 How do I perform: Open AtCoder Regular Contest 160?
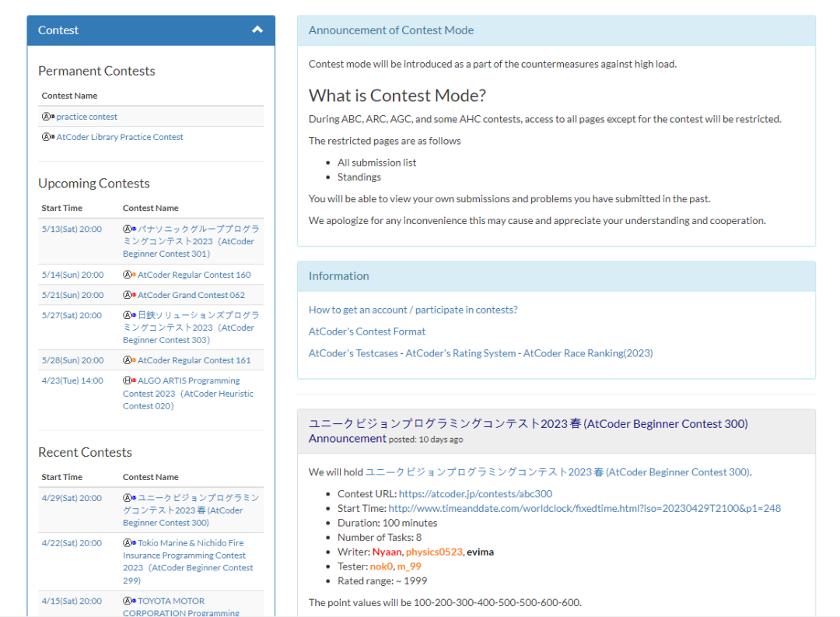pyautogui.click(x=194, y=275)
